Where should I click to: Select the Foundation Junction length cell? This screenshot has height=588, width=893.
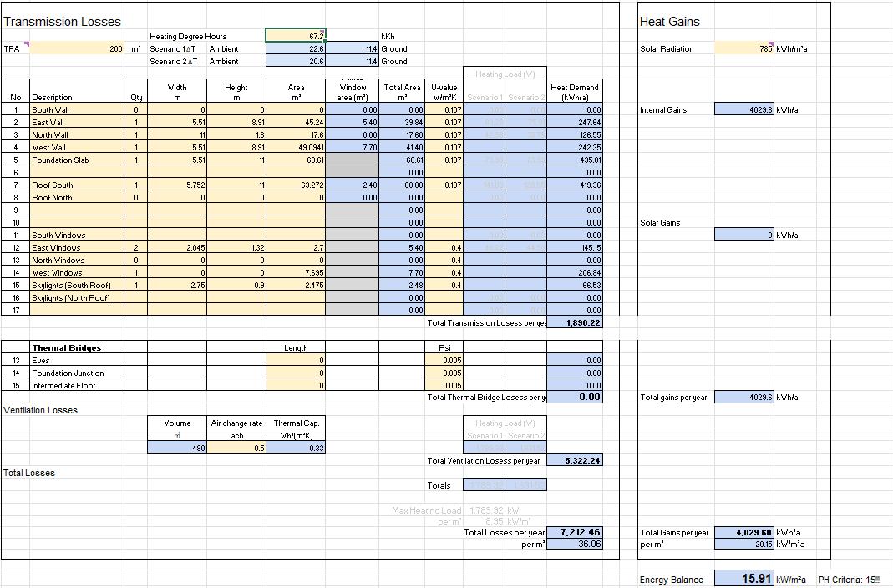pyautogui.click(x=296, y=373)
